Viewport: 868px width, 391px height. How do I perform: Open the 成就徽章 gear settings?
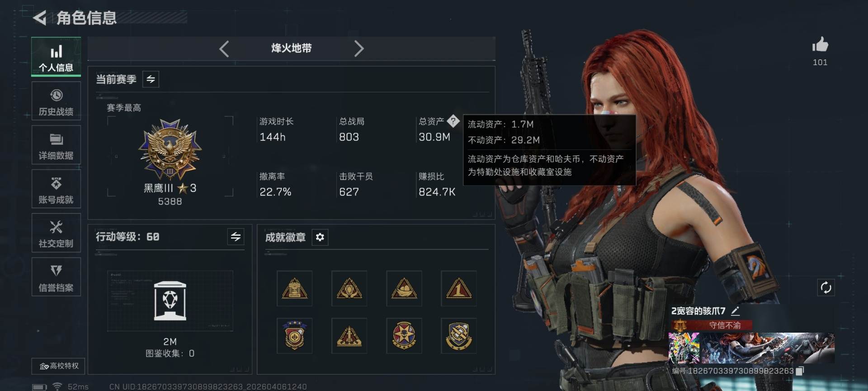coord(320,237)
